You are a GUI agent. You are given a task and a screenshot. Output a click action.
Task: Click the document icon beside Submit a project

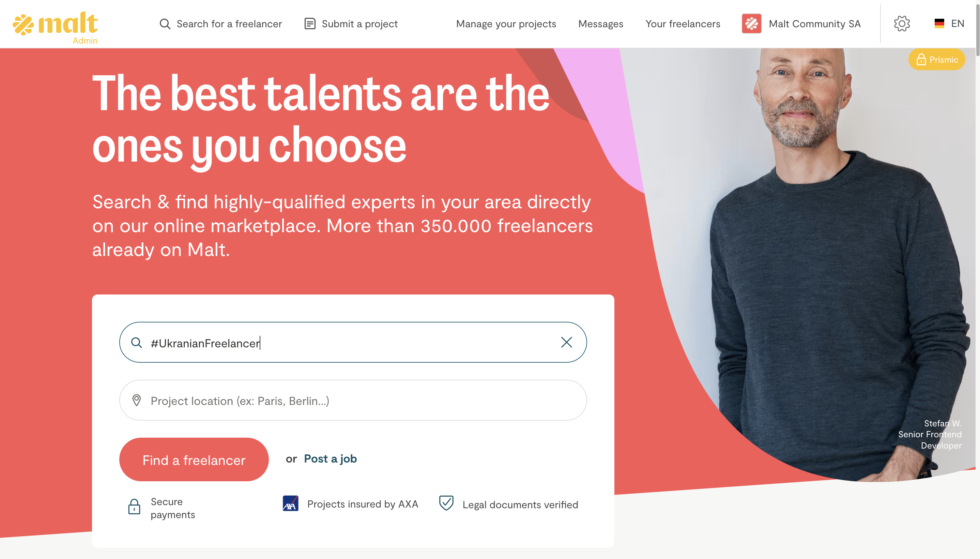(310, 24)
